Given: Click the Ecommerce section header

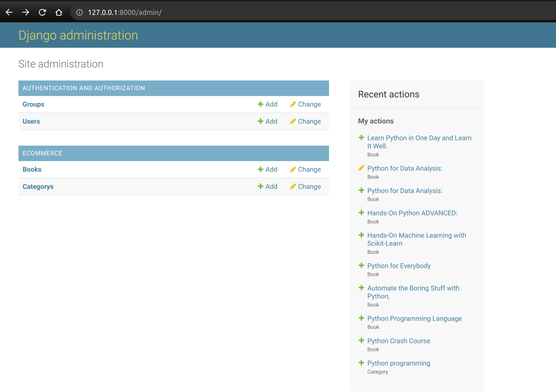Looking at the screenshot, I should pos(43,153).
